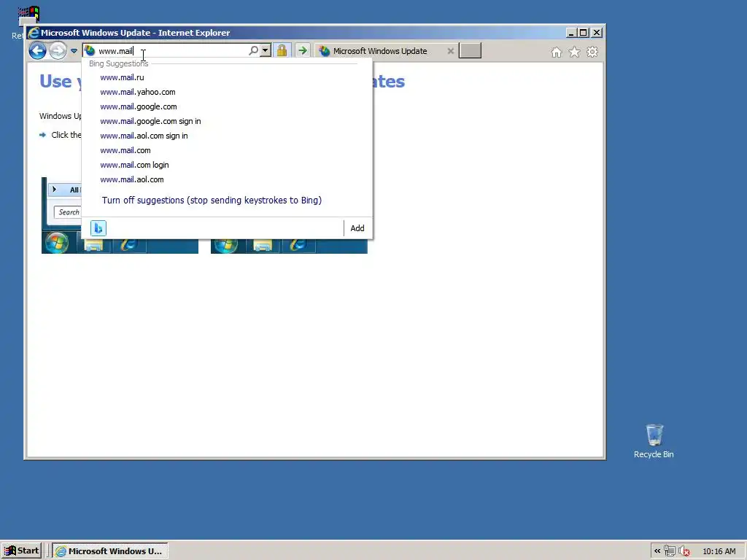Click Turn off suggestions link
This screenshot has height=560, width=747.
[212, 200]
